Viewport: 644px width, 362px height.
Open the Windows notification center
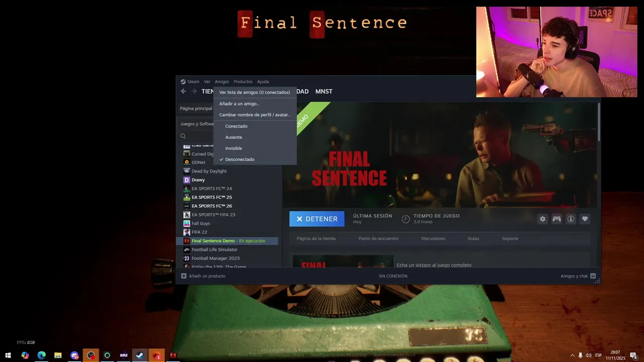633,355
